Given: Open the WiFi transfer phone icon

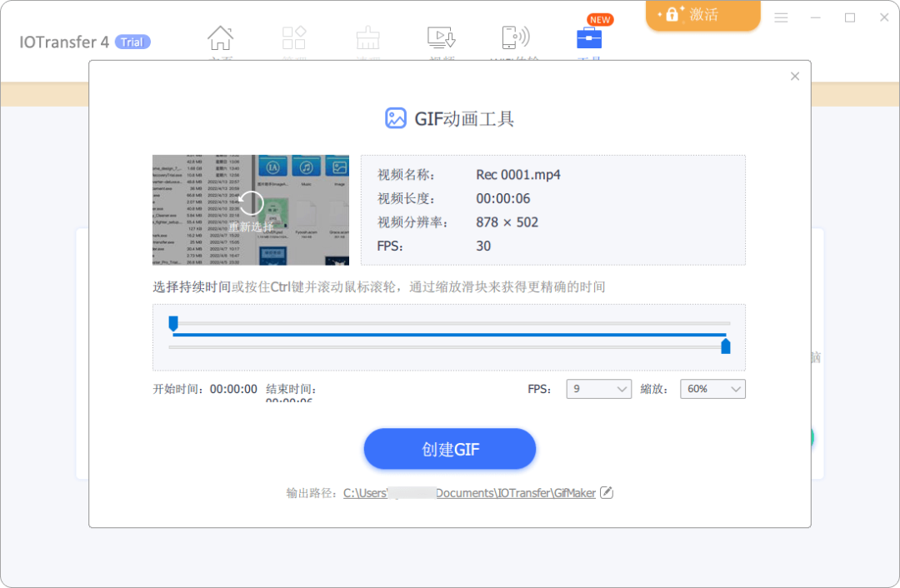Looking at the screenshot, I should [516, 38].
